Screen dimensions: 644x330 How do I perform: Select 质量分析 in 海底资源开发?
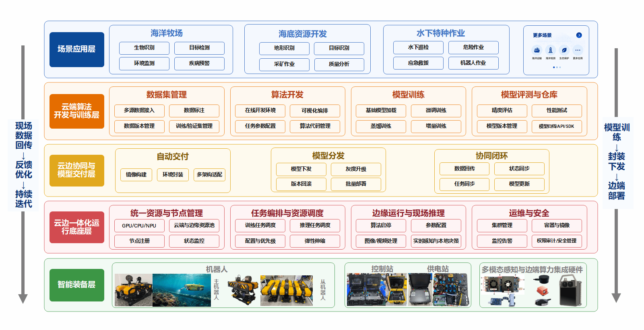339,64
